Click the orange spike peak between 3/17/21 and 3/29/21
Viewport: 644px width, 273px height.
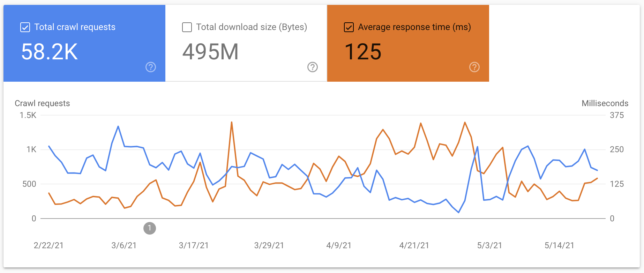[232, 122]
